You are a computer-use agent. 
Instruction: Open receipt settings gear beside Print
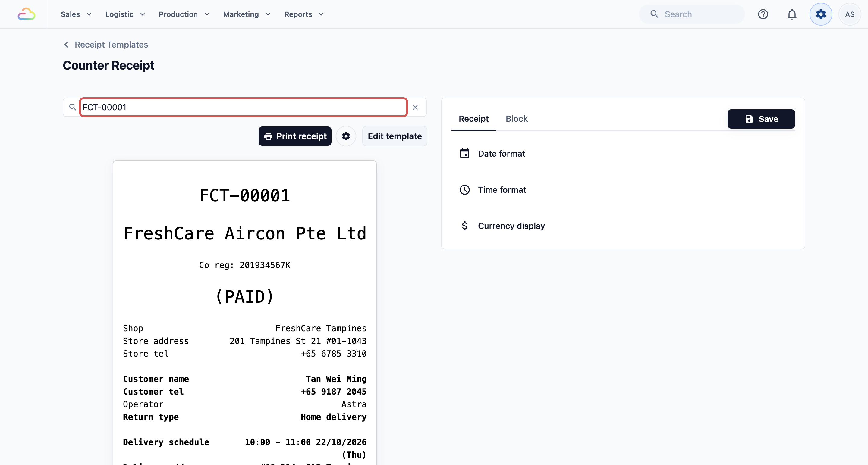(346, 136)
